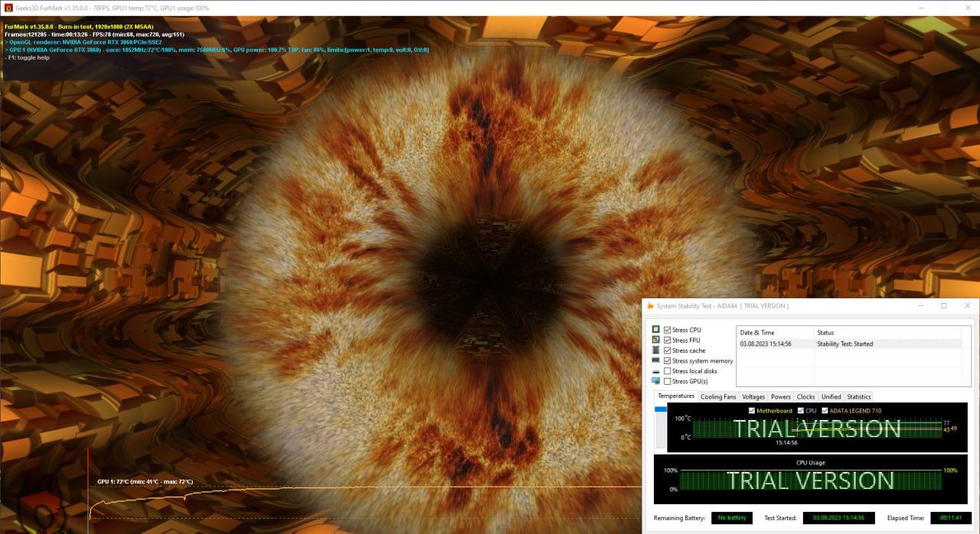Minimize the AIDA64 System Stability Test window
This screenshot has height=534, width=980.
tap(923, 306)
